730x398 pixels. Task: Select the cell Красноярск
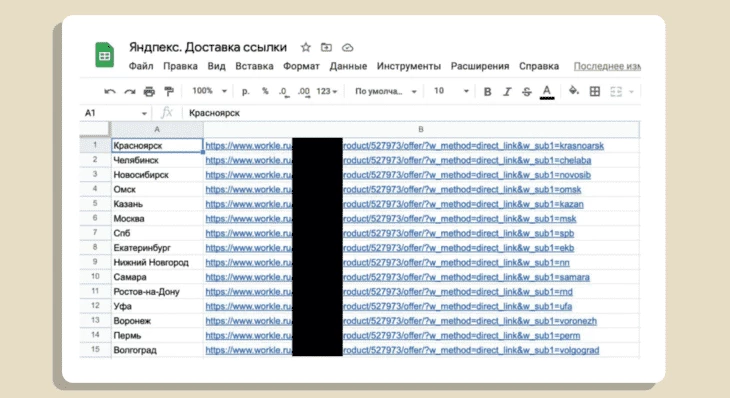[x=157, y=145]
